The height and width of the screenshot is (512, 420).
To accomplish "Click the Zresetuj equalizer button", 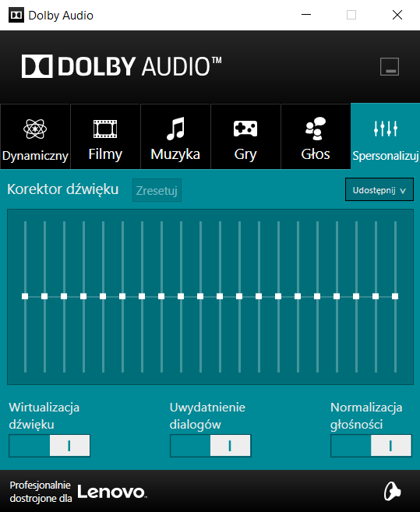I will [157, 190].
